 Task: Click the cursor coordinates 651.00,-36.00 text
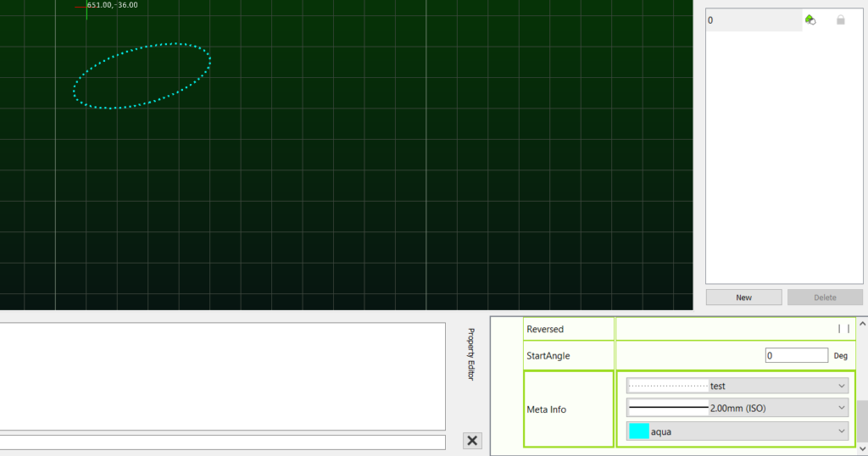113,5
